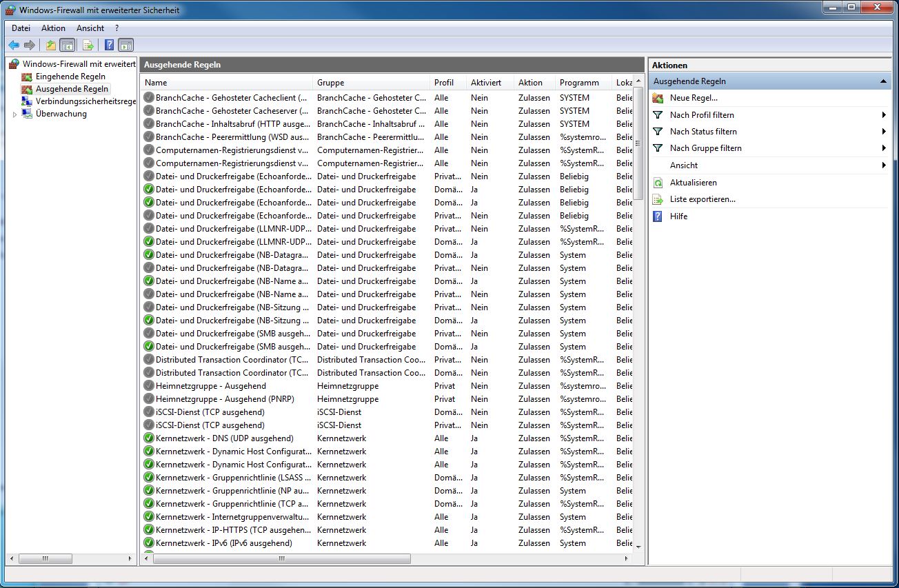899x588 pixels.
Task: Open the ? help menu
Action: point(117,28)
